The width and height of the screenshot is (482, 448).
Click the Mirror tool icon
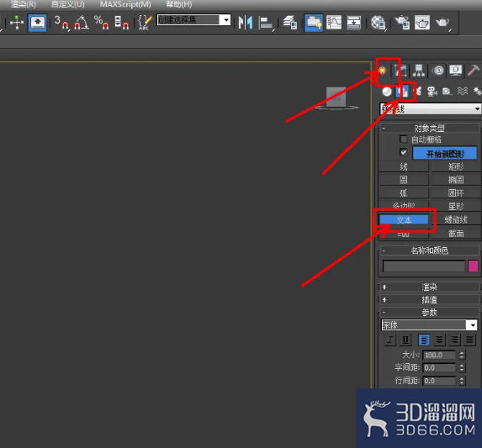pyautogui.click(x=246, y=23)
